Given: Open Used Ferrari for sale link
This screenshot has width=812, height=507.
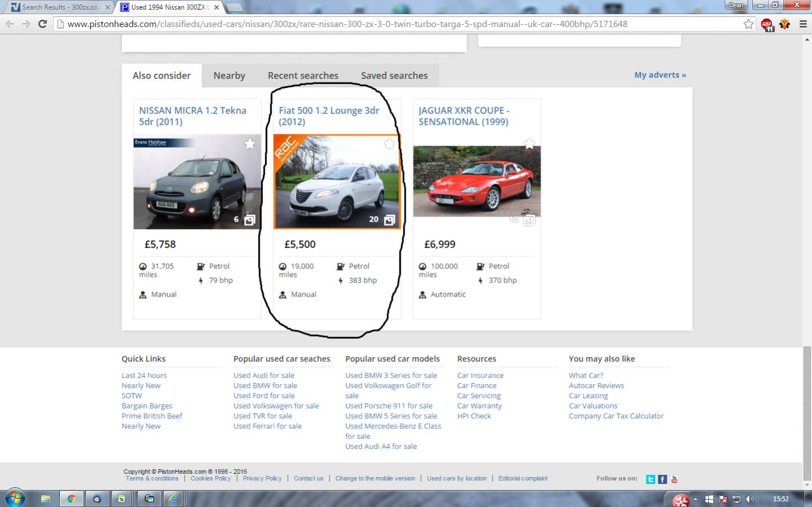Looking at the screenshot, I should click(267, 426).
